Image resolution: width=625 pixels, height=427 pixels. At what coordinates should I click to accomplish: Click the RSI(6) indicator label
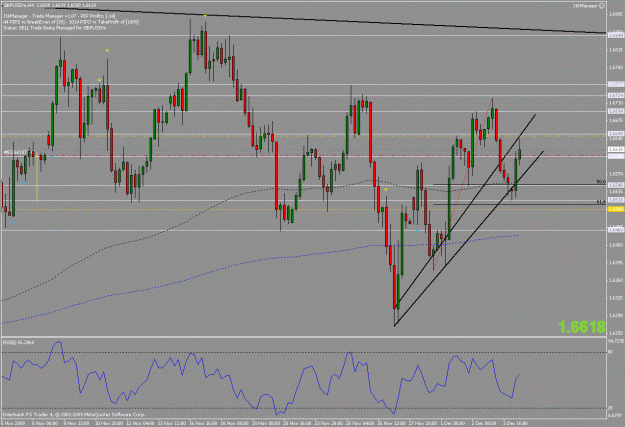tap(19, 342)
